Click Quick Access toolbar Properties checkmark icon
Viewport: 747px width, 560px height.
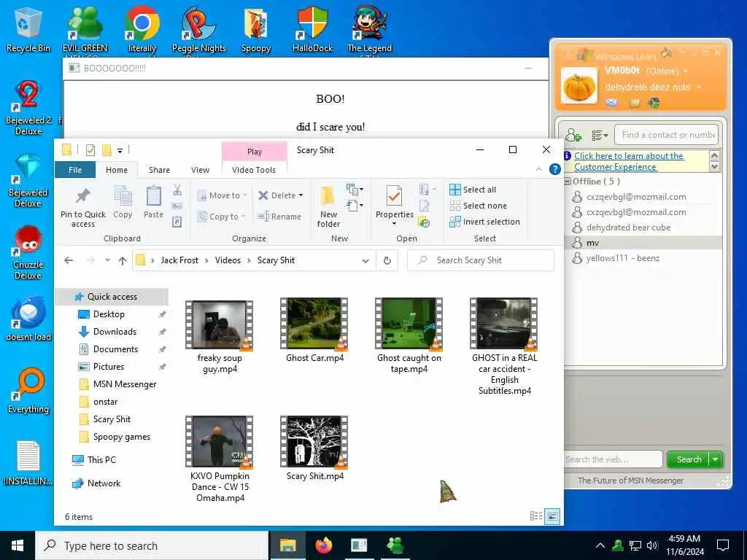(x=90, y=150)
